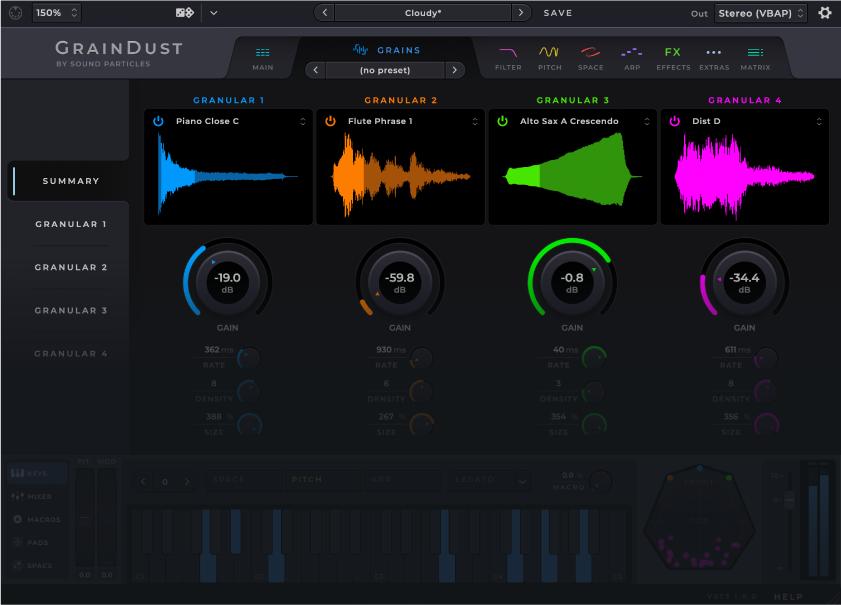Viewport: 841px width, 605px height.
Task: Toggle Granular 3 power button
Action: (x=503, y=121)
